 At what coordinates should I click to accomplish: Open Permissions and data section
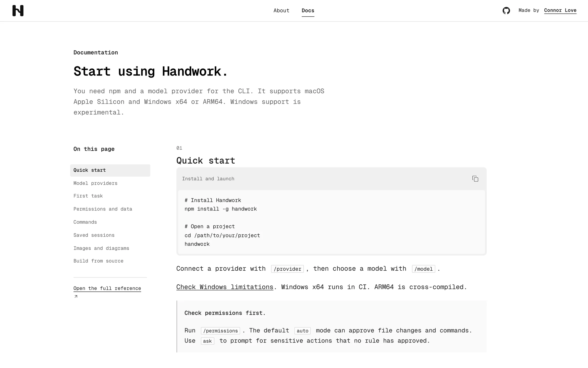click(x=103, y=209)
